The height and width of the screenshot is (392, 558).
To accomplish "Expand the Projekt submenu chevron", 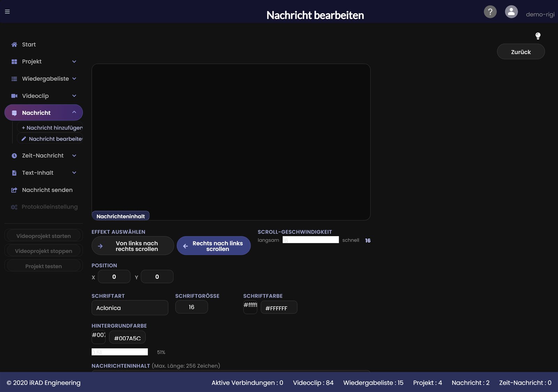I will [x=74, y=62].
